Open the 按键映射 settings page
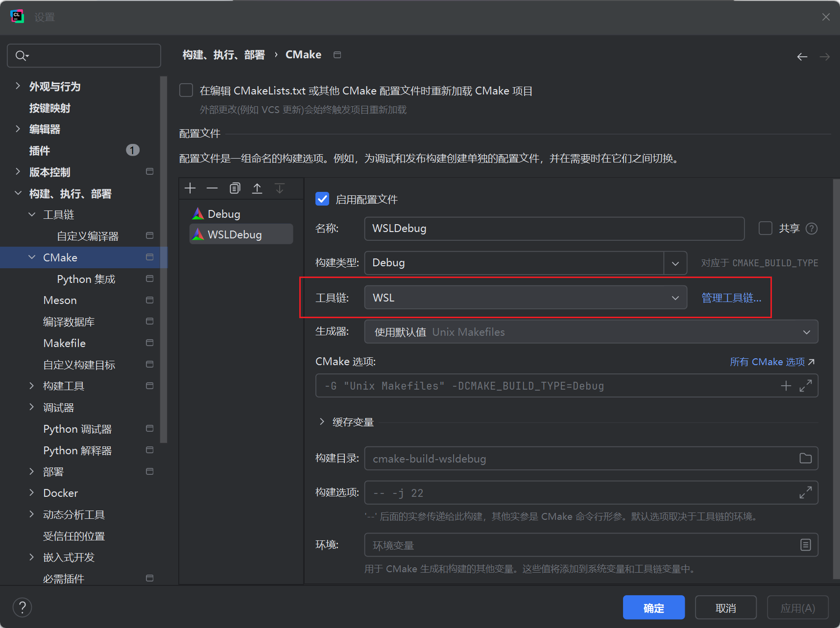This screenshot has height=628, width=840. [x=50, y=108]
